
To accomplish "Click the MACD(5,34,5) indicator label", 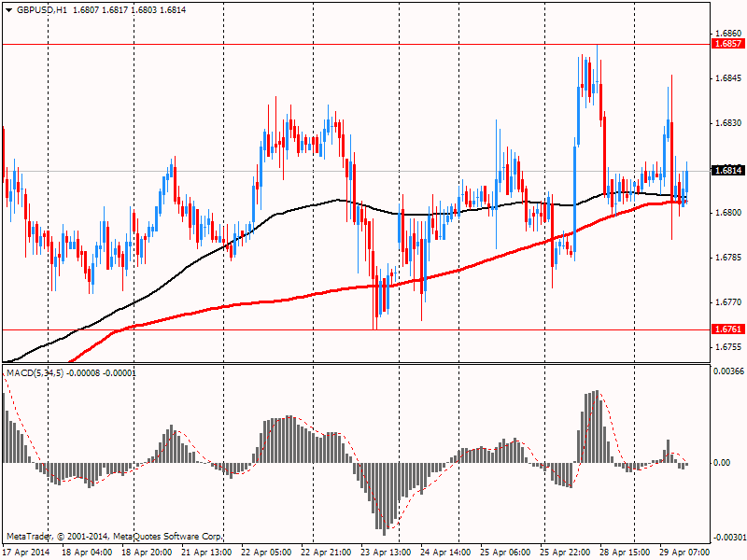I will pyautogui.click(x=35, y=373).
